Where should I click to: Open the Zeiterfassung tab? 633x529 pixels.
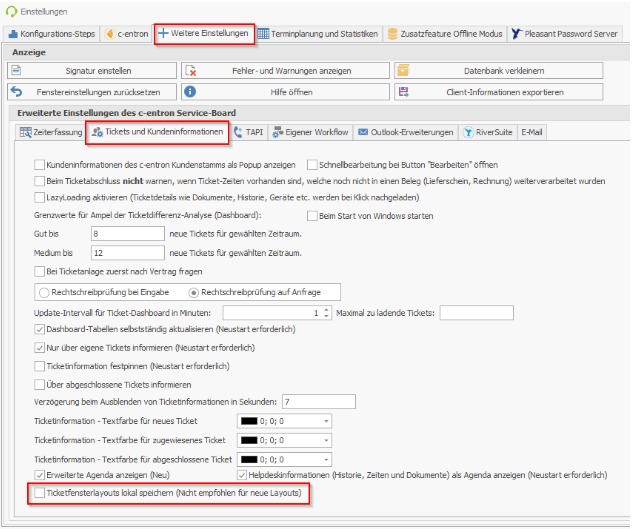tap(51, 132)
